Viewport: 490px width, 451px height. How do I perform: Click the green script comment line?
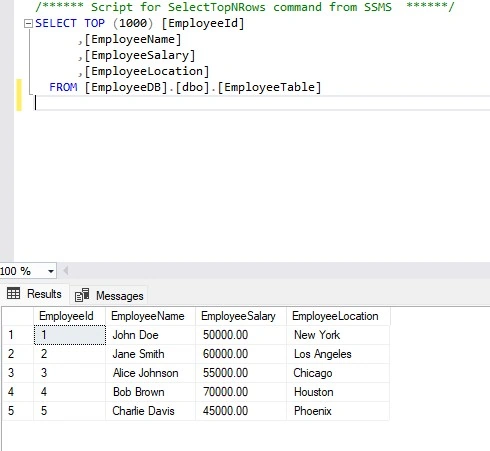245,7
